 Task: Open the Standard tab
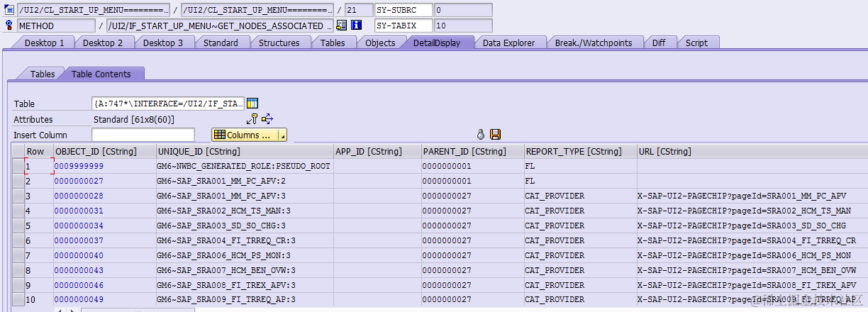[221, 43]
